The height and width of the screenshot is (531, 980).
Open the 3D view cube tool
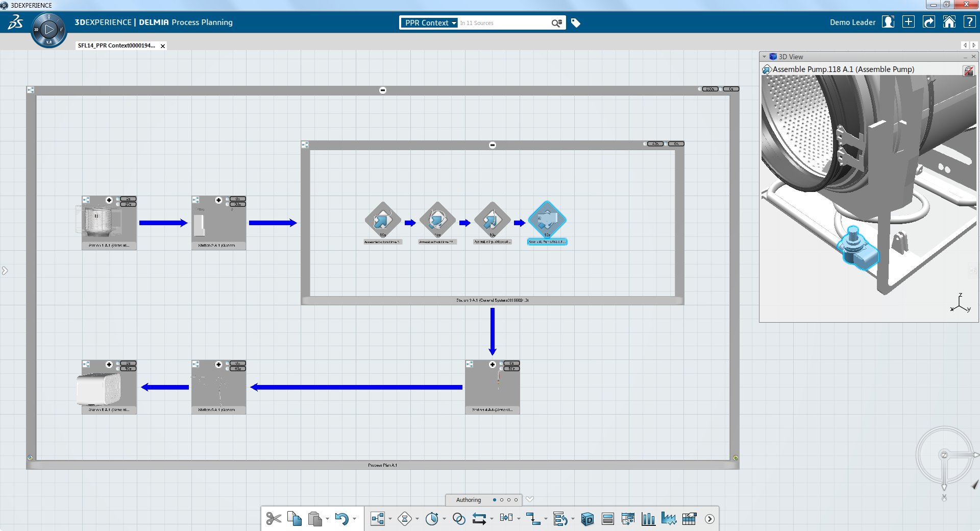(x=587, y=519)
